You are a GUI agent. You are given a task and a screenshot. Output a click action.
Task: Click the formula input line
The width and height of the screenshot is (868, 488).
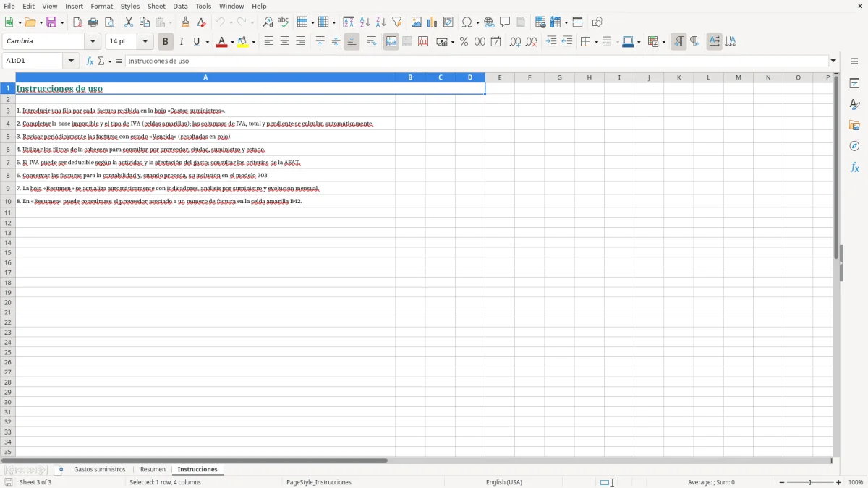[477, 61]
